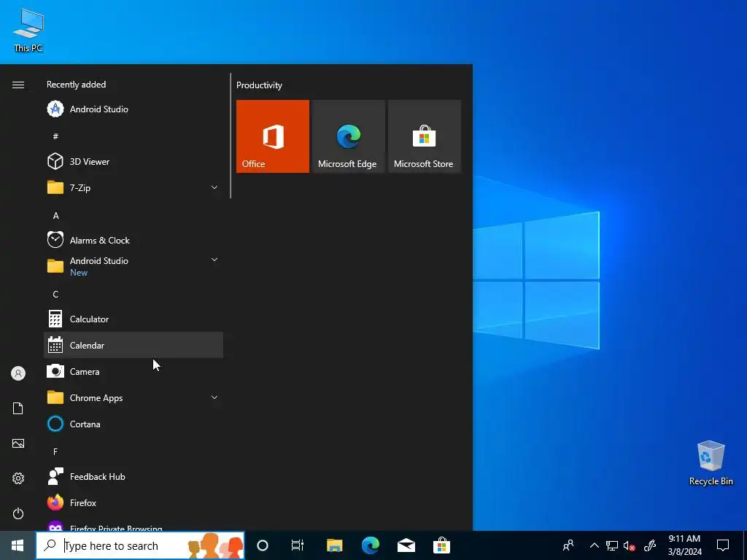Open Documents from Start sidebar
The width and height of the screenshot is (747, 560).
pos(18,408)
